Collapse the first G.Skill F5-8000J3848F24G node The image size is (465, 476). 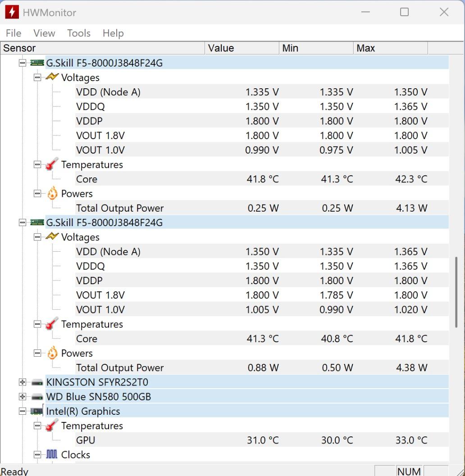[23, 63]
